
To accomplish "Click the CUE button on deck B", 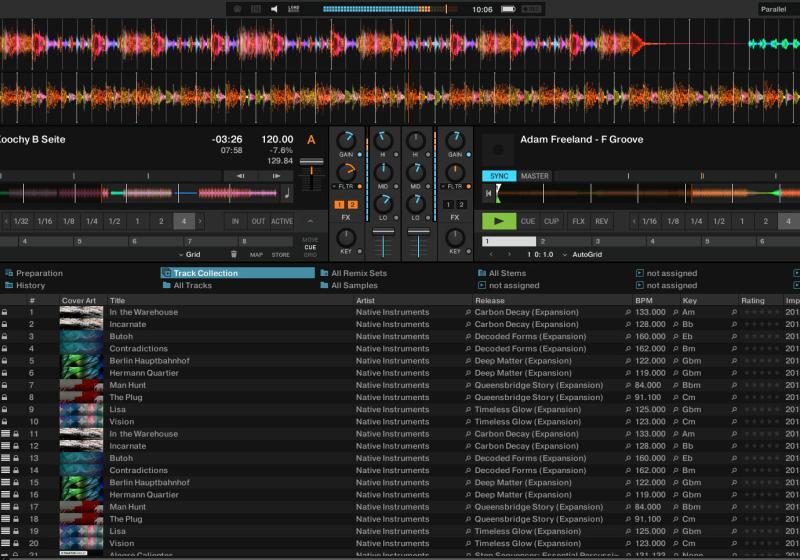I will [528, 221].
